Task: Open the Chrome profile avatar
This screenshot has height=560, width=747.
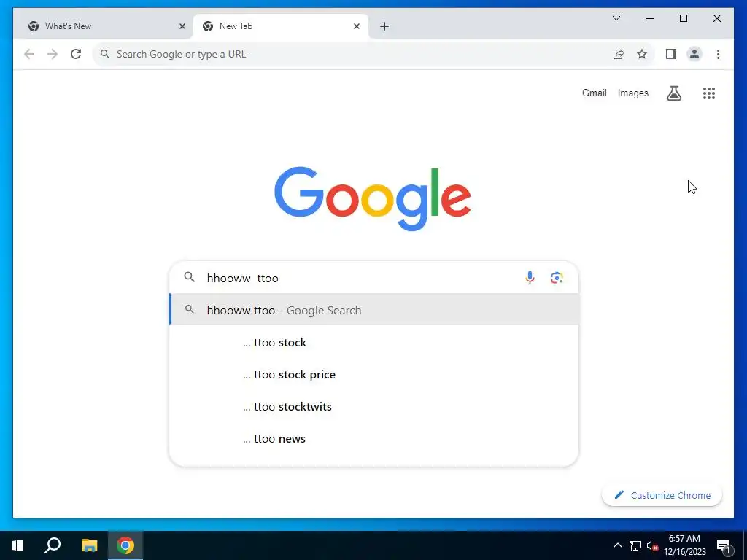Action: (x=694, y=54)
